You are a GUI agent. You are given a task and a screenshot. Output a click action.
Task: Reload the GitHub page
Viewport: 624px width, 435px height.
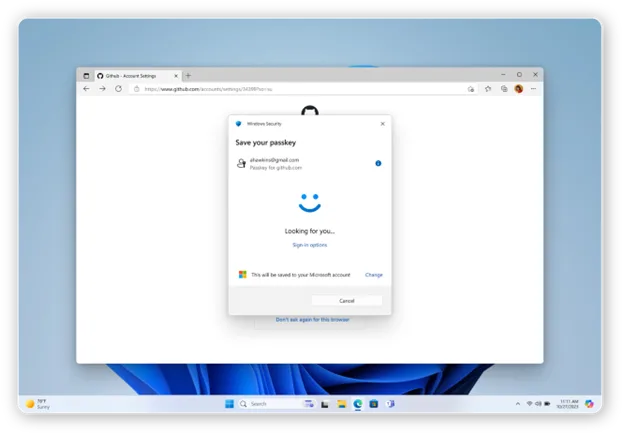119,89
